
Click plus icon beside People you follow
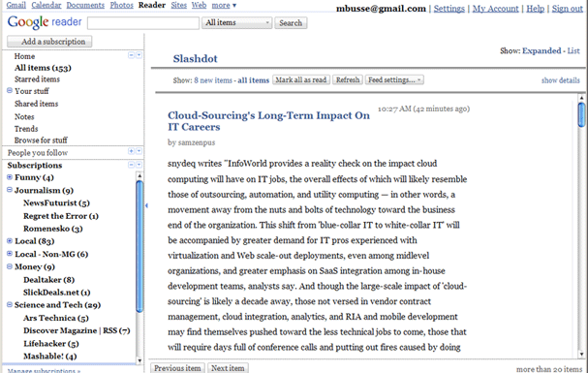(x=131, y=151)
